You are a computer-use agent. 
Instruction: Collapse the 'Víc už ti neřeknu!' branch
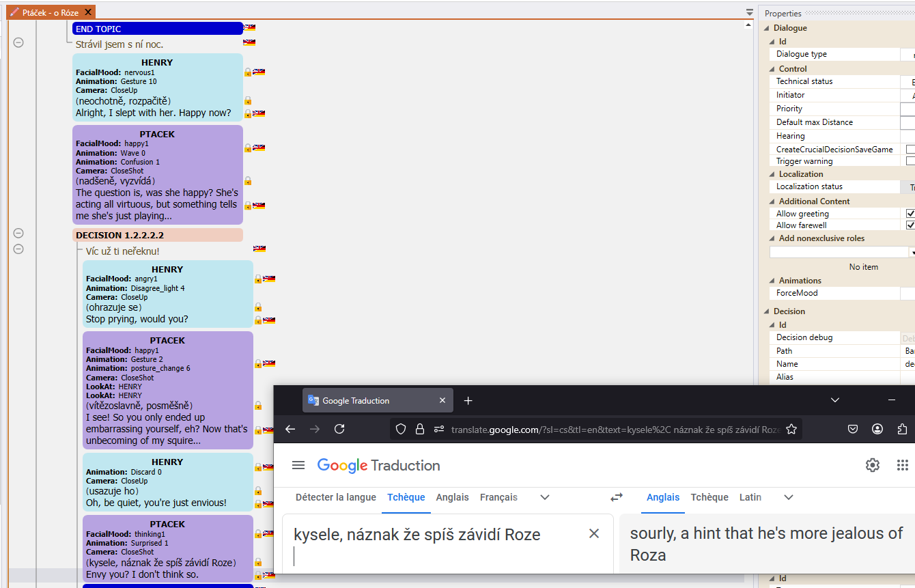pyautogui.click(x=18, y=249)
